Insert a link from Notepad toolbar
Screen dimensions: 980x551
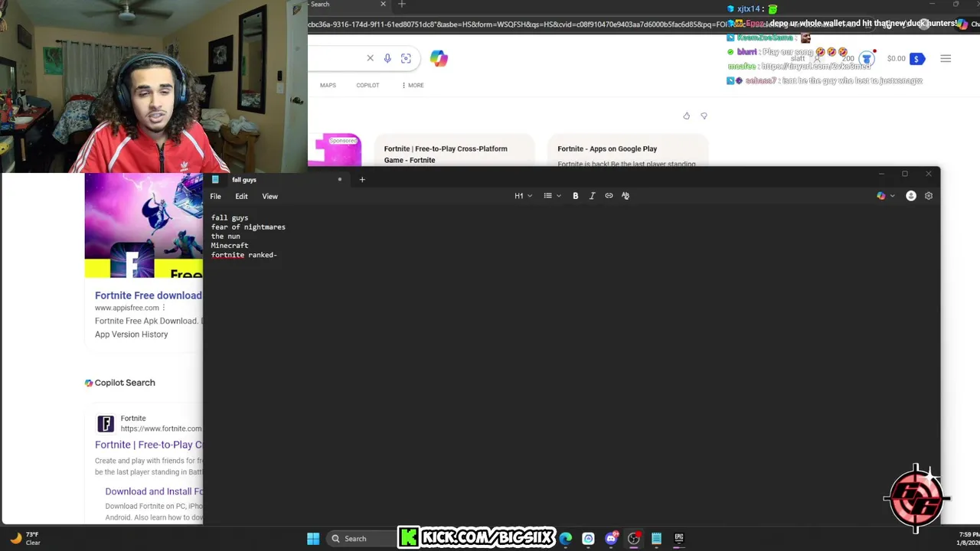tap(609, 196)
